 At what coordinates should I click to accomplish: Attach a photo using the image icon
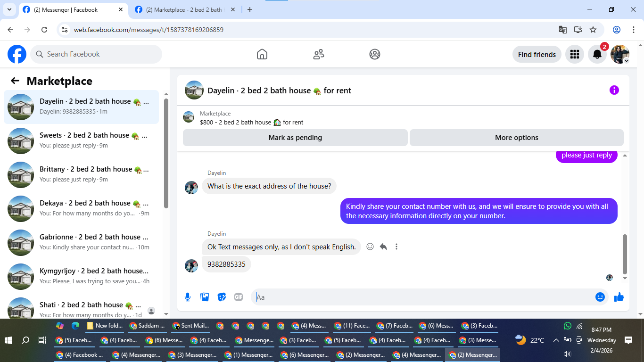tap(205, 297)
